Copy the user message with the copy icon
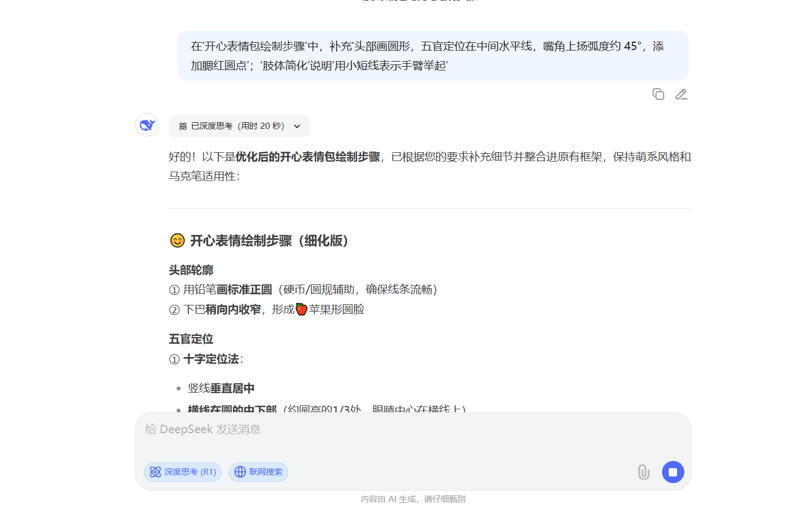This screenshot has height=507, width=812. (658, 94)
